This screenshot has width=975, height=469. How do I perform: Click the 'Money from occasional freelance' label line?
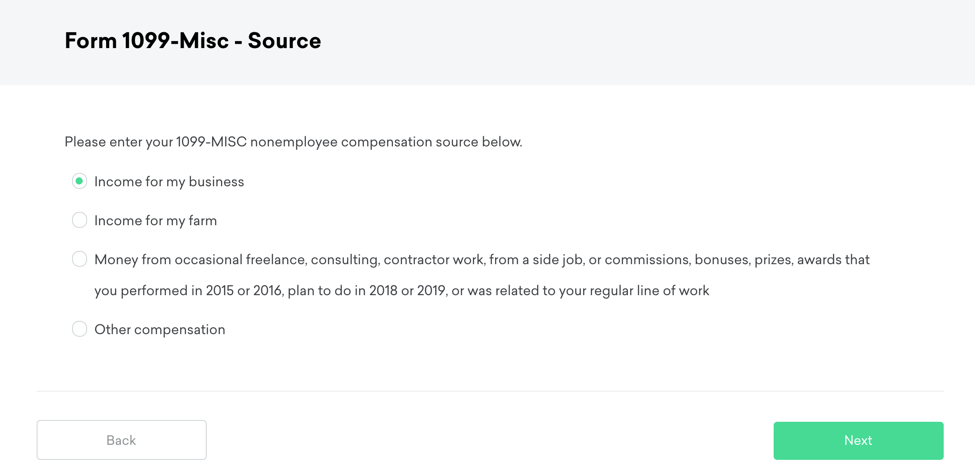point(300,260)
